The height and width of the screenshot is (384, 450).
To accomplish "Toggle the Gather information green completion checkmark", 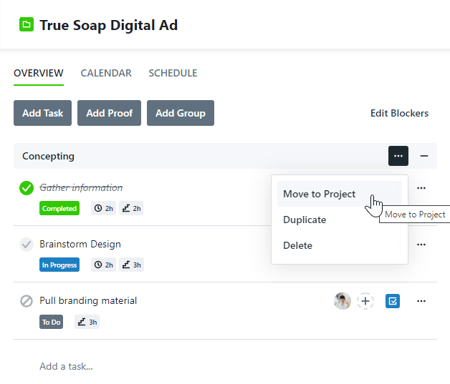I will (26, 188).
